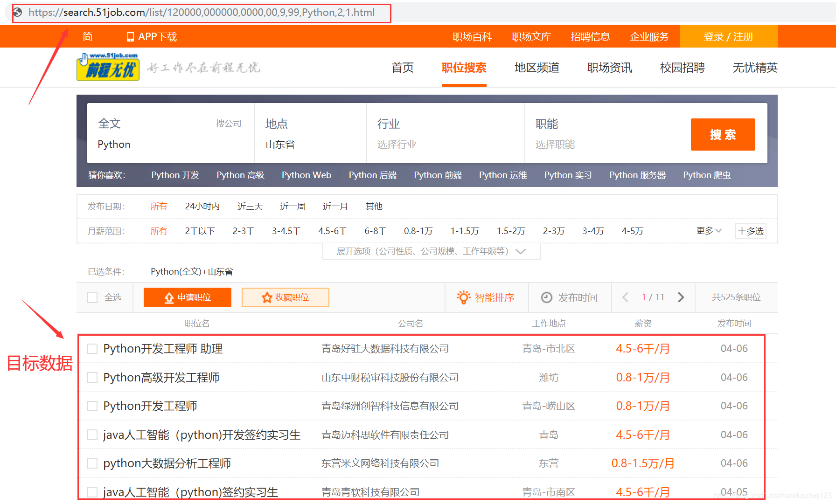The height and width of the screenshot is (504, 836).
Task: Tick checkbox for java人工智能(python)签约实习生
Action: pos(92,492)
